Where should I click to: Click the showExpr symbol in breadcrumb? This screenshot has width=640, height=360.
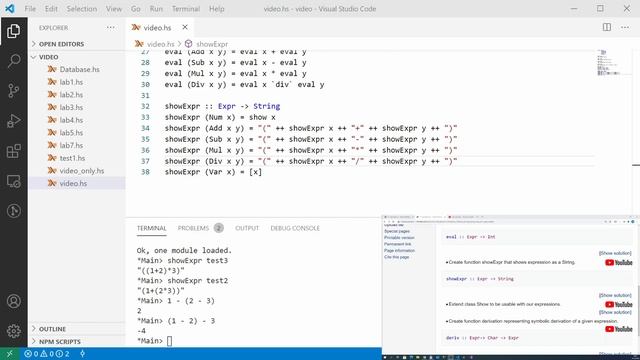[x=212, y=44]
